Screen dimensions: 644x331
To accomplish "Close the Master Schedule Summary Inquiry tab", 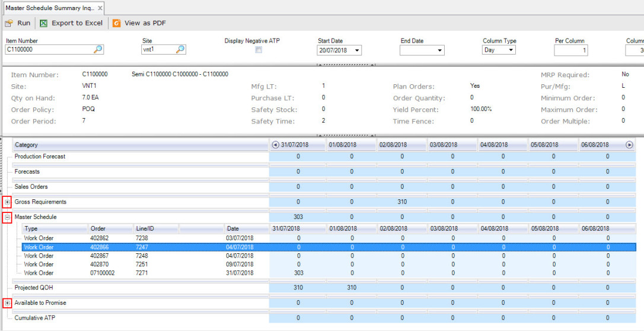I will (101, 8).
